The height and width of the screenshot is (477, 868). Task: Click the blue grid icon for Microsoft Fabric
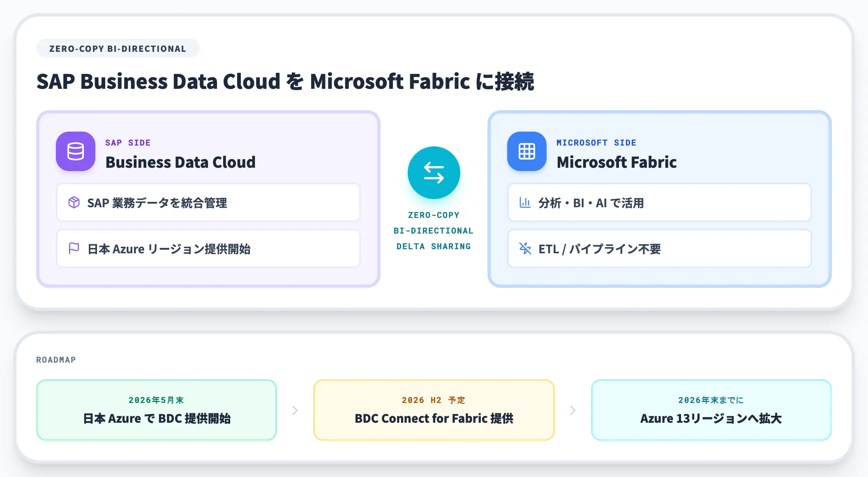(x=527, y=151)
